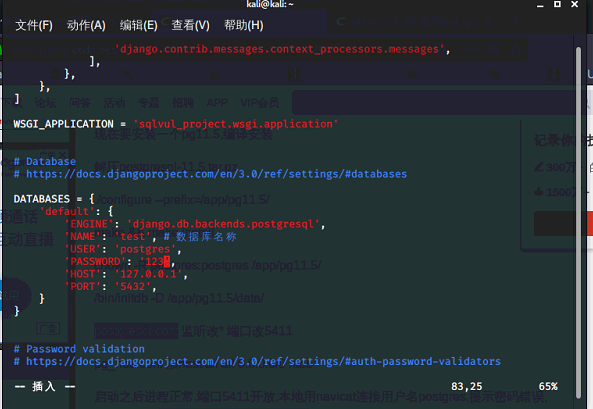Click the 'USER' key
Viewport: 593px width, 409px height.
coord(82,249)
